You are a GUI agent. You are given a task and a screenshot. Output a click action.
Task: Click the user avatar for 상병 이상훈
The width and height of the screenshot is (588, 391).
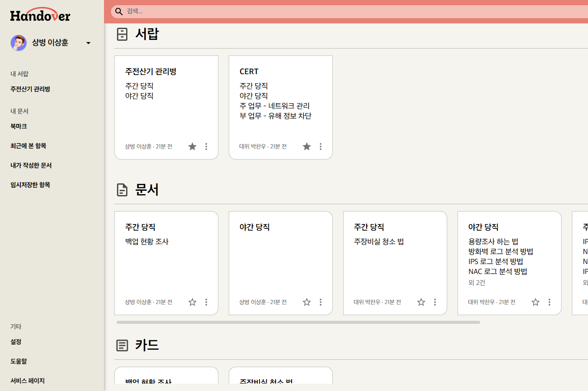click(x=19, y=43)
